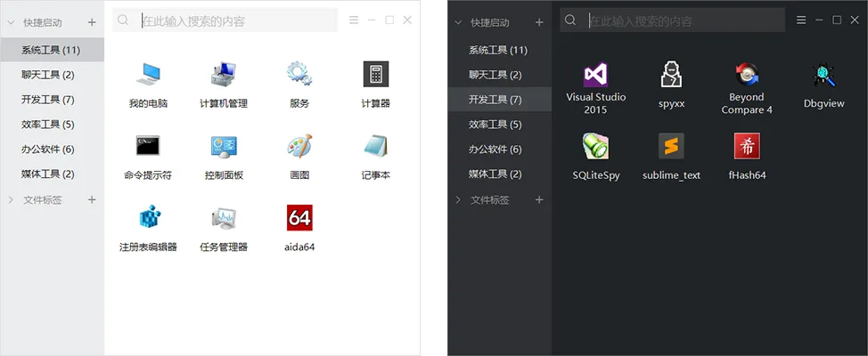Launch 注册表编辑器 icon
Image resolution: width=868 pixels, height=356 pixels.
coord(148,218)
